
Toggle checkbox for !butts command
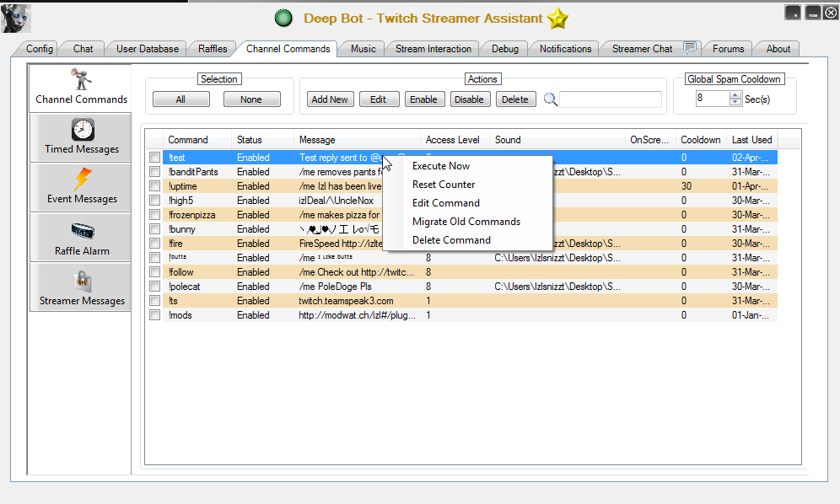[x=155, y=258]
